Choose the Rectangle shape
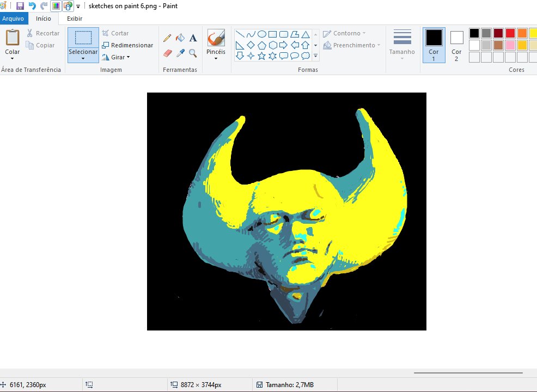537x392 pixels. [x=273, y=34]
